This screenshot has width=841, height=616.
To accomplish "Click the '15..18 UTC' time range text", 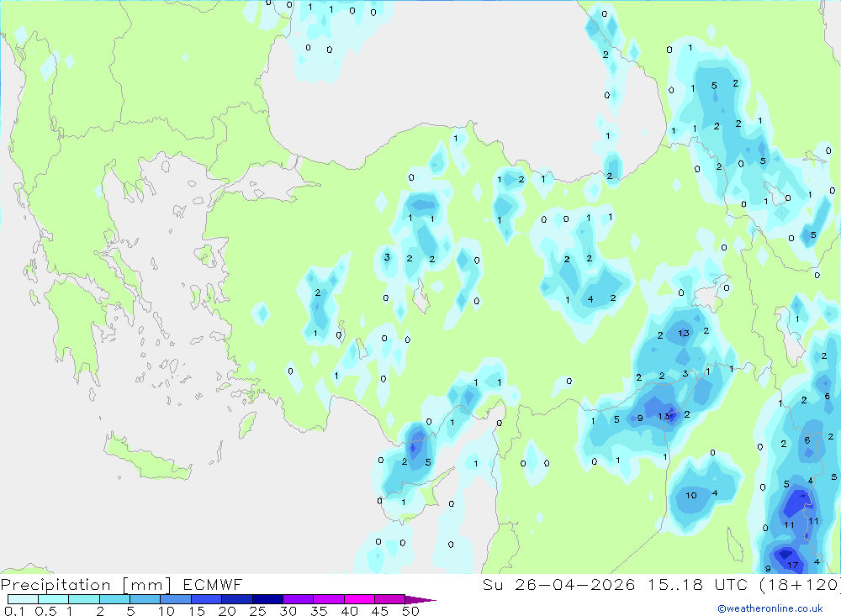I will pos(697,584).
